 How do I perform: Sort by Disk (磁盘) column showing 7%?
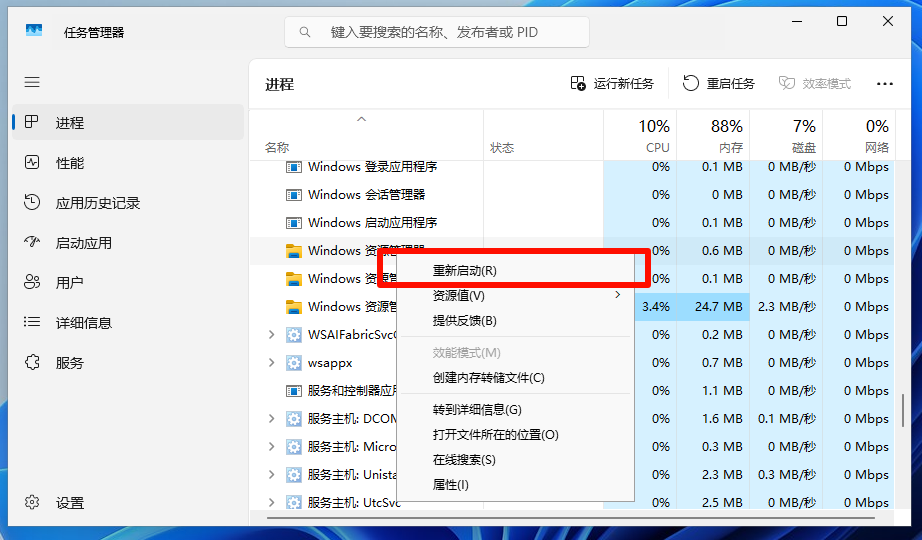[x=786, y=135]
